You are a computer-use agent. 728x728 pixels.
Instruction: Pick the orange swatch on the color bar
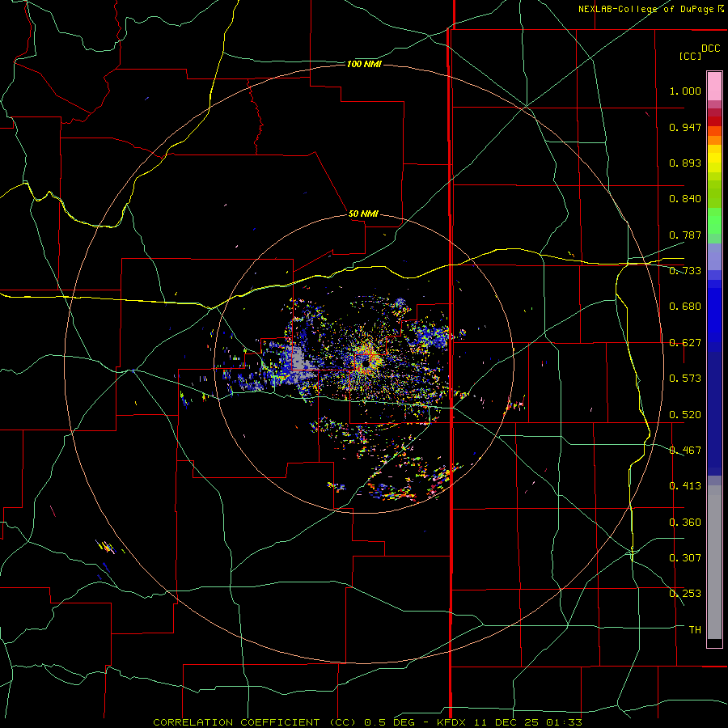point(714,139)
